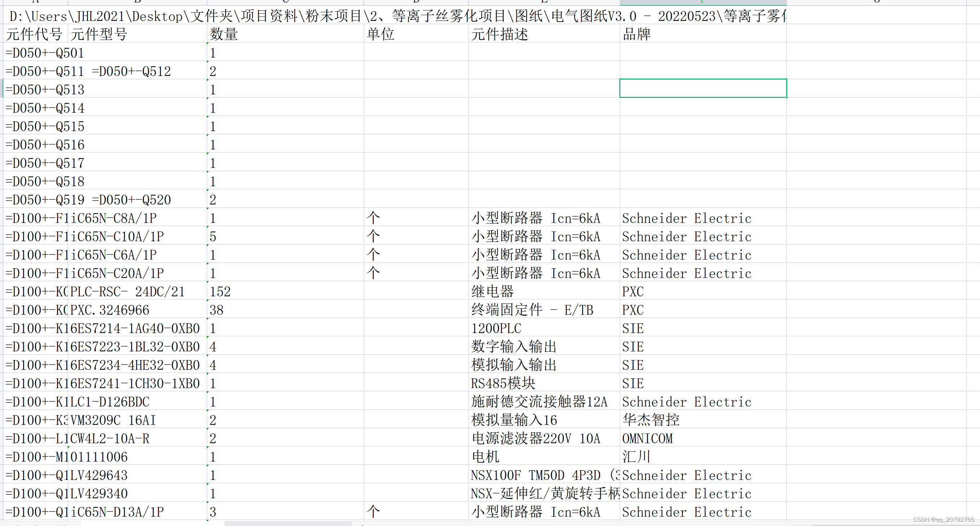Select the 元件代号 header cell
This screenshot has width=980, height=526.
[x=35, y=33]
